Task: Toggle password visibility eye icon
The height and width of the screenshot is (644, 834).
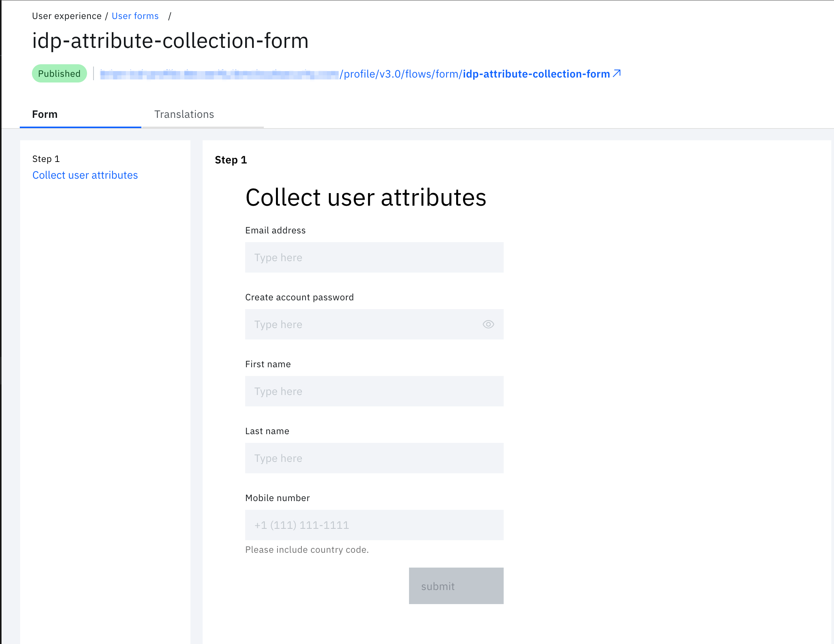Action: pos(488,324)
